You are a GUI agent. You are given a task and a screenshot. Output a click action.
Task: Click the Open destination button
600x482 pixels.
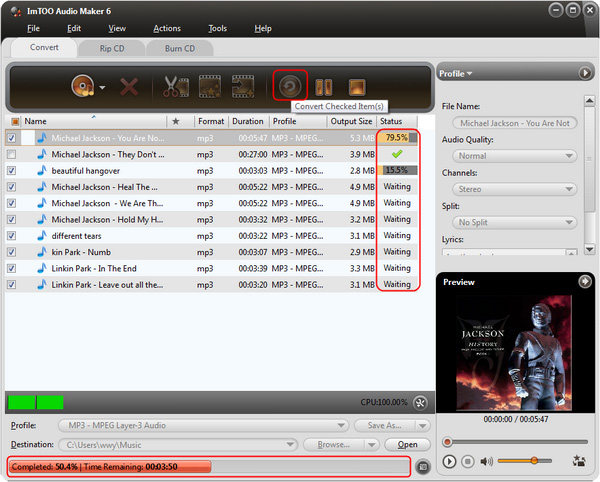408,445
